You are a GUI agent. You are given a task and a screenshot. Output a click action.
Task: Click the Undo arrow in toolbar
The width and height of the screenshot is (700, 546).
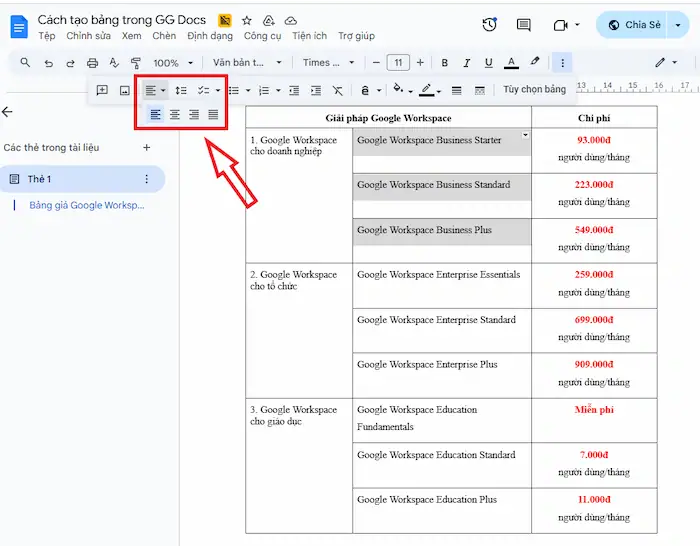tap(48, 63)
